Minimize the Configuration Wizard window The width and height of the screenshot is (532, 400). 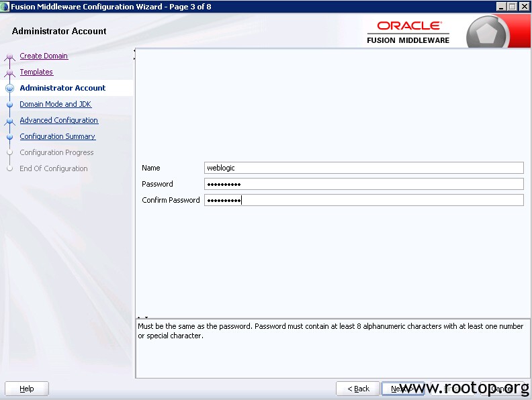point(501,7)
